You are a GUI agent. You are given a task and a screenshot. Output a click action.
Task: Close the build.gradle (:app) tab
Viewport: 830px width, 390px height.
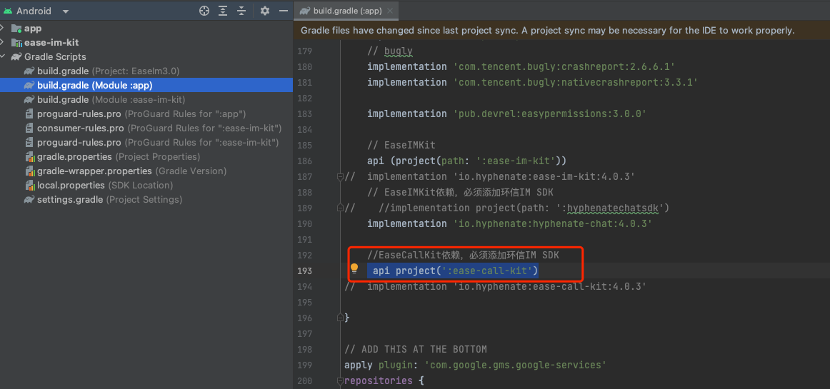pos(390,11)
